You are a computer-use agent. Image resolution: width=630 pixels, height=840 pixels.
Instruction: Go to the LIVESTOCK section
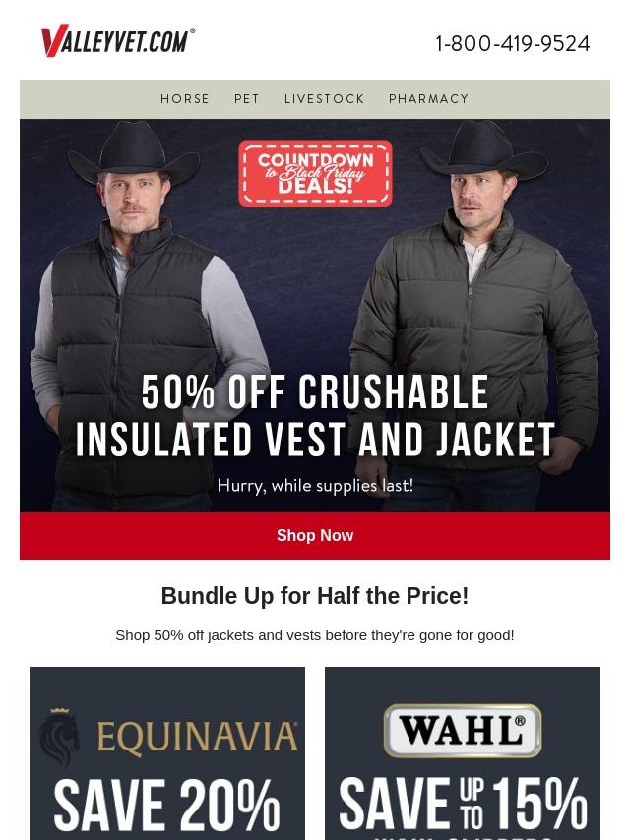[x=325, y=99]
